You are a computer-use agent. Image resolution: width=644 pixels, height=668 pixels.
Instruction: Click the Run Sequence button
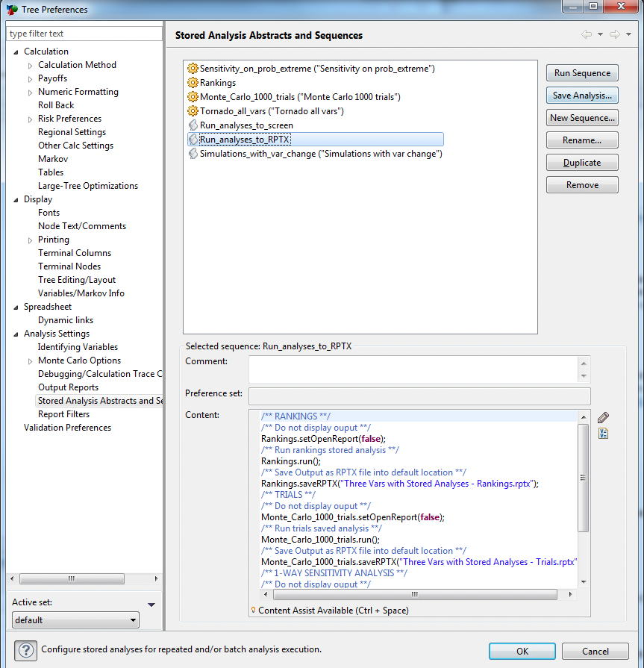tap(581, 72)
